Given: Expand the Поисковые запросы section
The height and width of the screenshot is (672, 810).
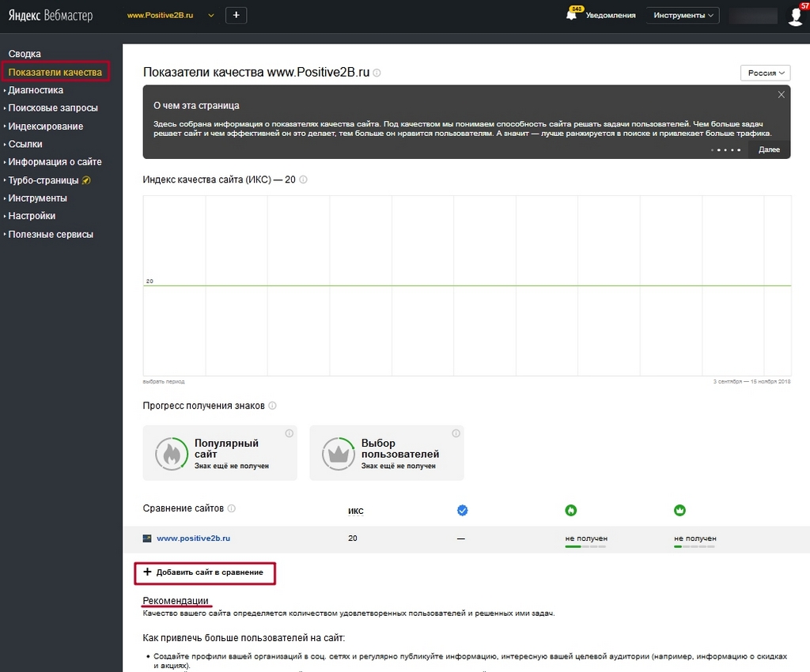Looking at the screenshot, I should [x=53, y=108].
